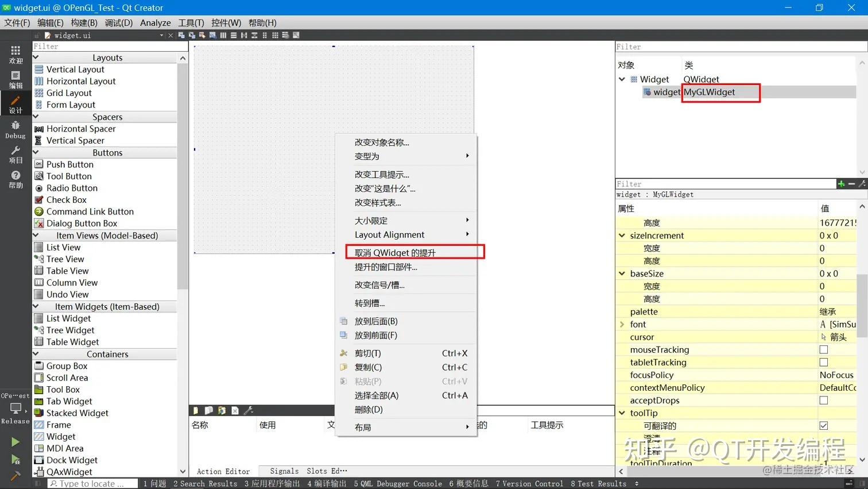Screen dimensions: 868x489
Task: Open the 工具(T) menu
Action: (x=191, y=22)
